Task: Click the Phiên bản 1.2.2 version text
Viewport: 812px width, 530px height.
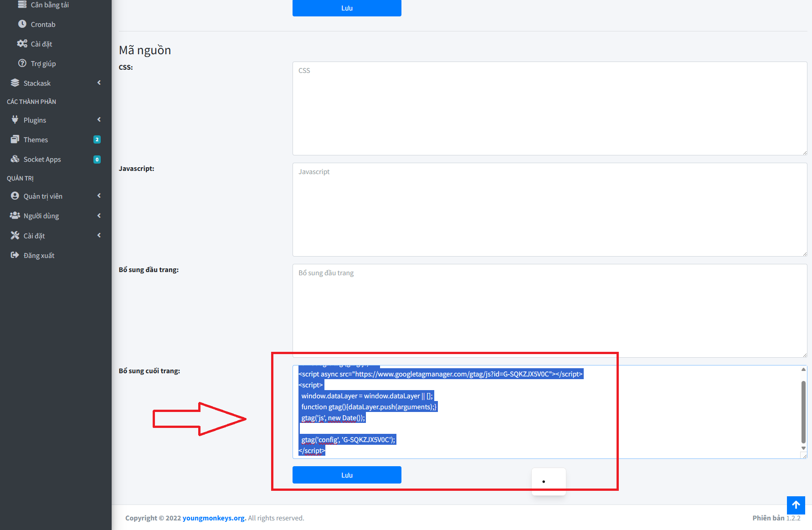Action: tap(776, 518)
